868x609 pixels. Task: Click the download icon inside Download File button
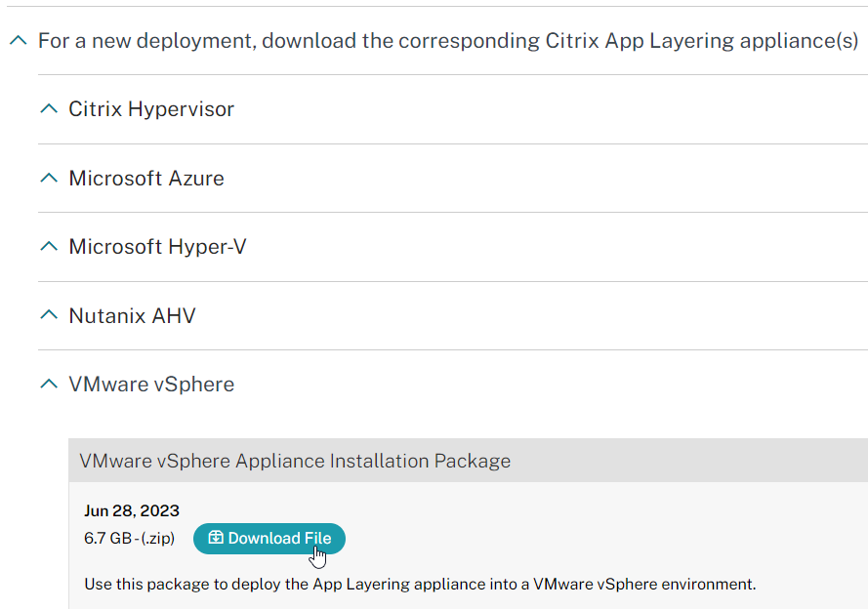216,538
